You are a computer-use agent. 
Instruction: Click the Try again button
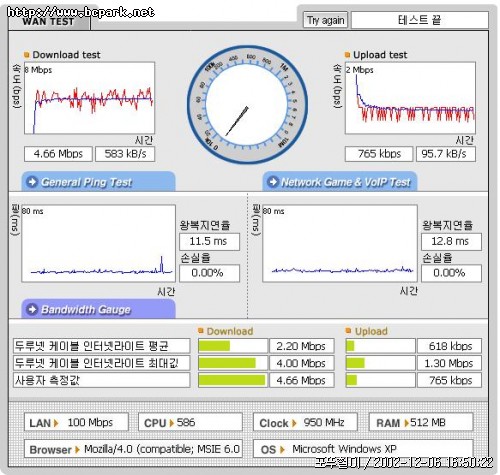(325, 20)
